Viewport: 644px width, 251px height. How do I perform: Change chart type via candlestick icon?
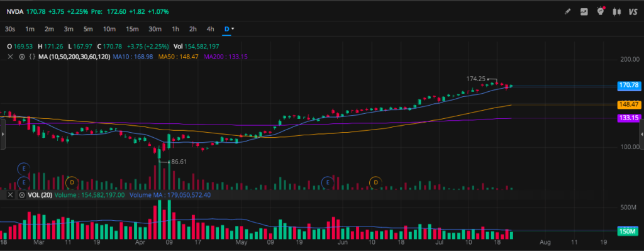(x=616, y=12)
